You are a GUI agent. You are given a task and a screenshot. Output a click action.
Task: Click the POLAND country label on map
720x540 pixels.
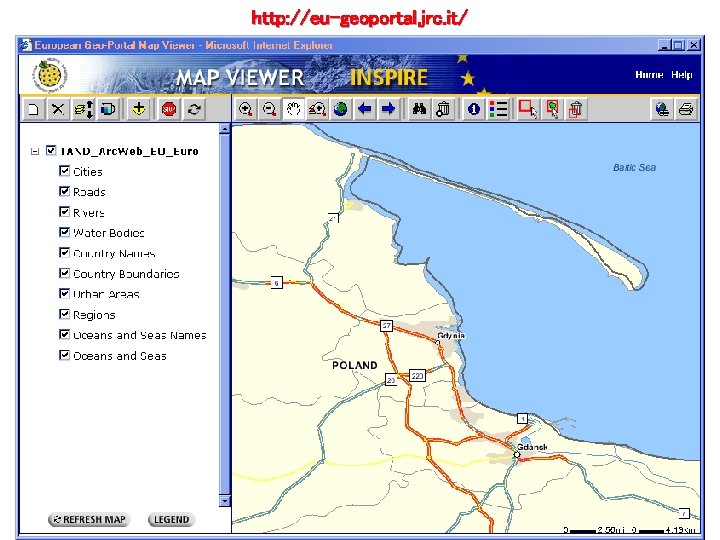coord(354,366)
